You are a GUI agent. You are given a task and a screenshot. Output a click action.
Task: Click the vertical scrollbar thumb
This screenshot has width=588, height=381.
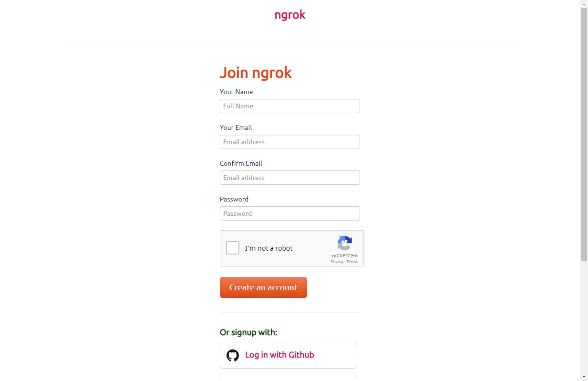[584, 134]
